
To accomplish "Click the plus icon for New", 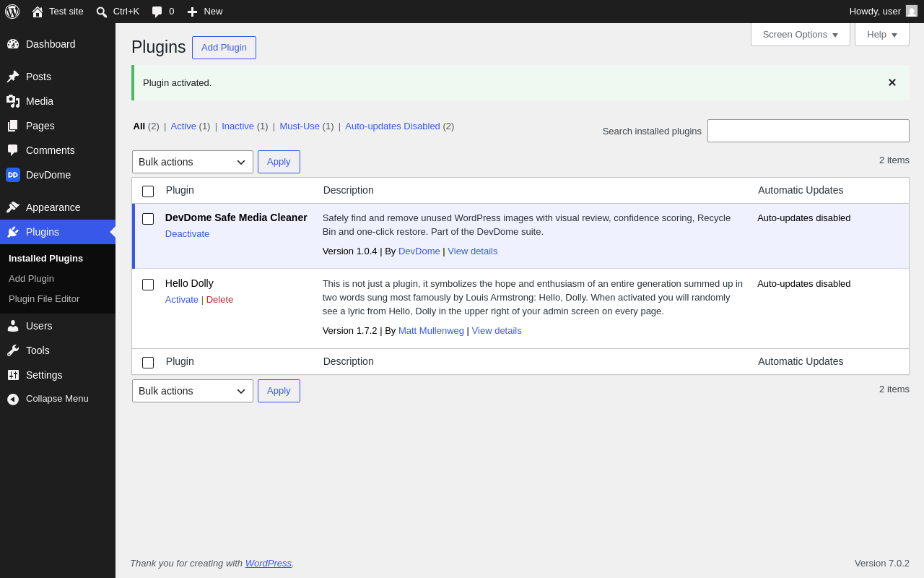I will (x=192, y=12).
